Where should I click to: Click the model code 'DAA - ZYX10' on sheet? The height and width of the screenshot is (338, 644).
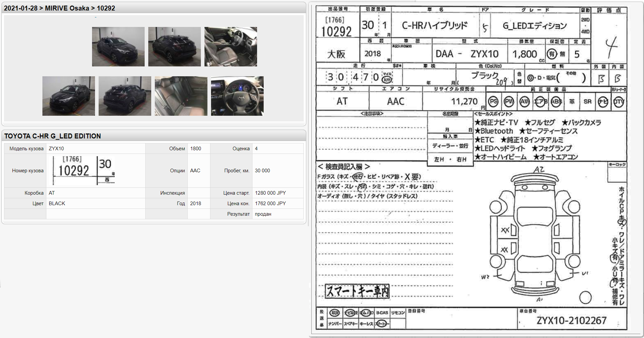point(467,54)
